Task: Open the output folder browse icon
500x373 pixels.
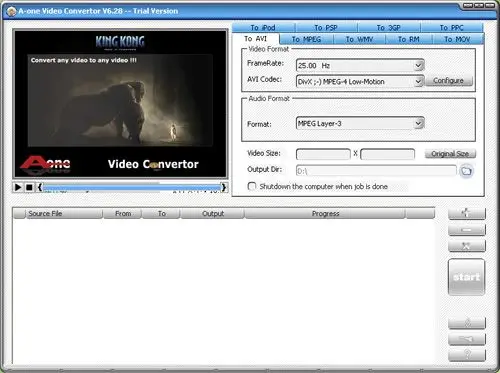Action: coord(466,171)
